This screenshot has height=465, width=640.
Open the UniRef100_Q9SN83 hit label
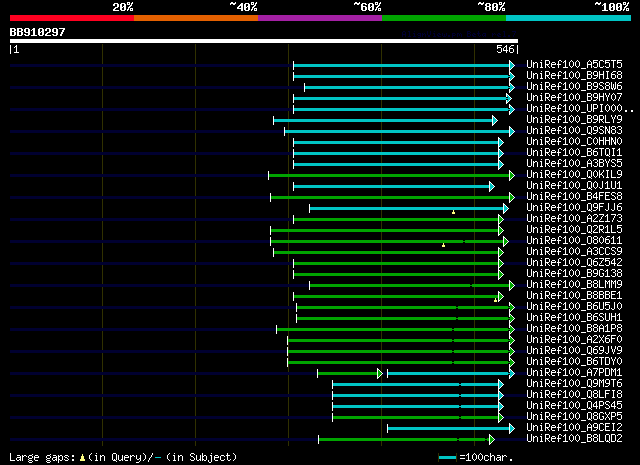574,131
